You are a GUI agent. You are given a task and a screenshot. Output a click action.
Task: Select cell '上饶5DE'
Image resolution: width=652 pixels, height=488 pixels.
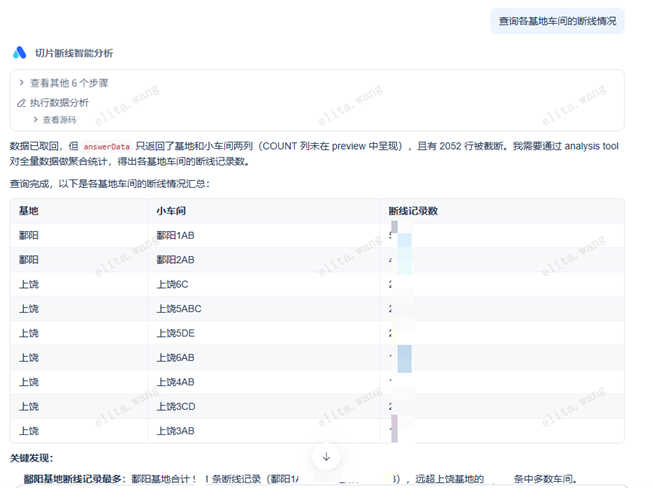[x=175, y=333]
